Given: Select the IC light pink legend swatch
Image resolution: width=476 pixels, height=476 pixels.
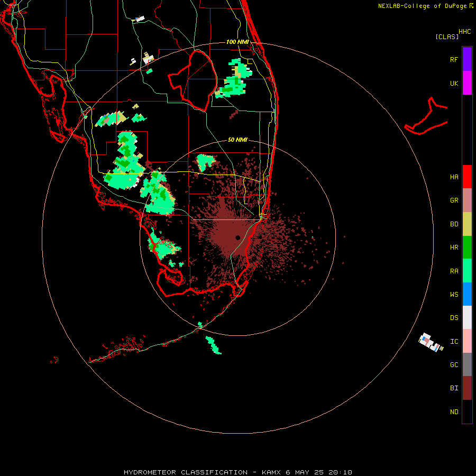Looking at the screenshot, I should click(467, 341).
